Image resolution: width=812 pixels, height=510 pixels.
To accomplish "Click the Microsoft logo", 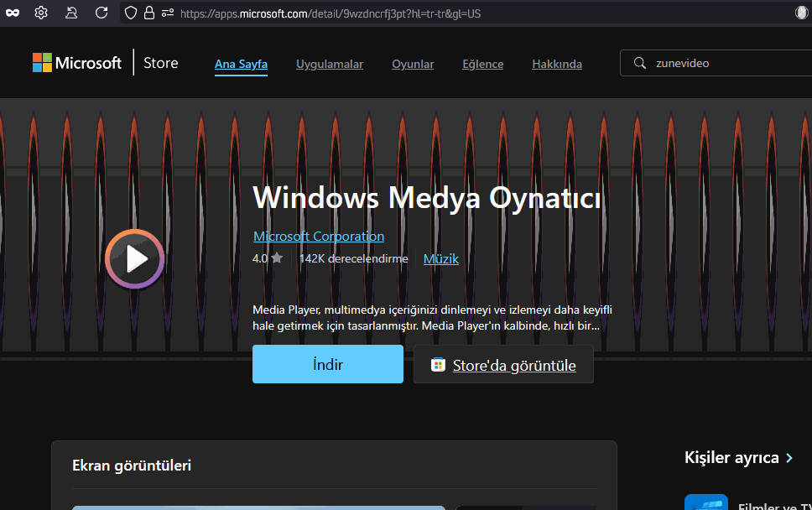I will 76,63.
